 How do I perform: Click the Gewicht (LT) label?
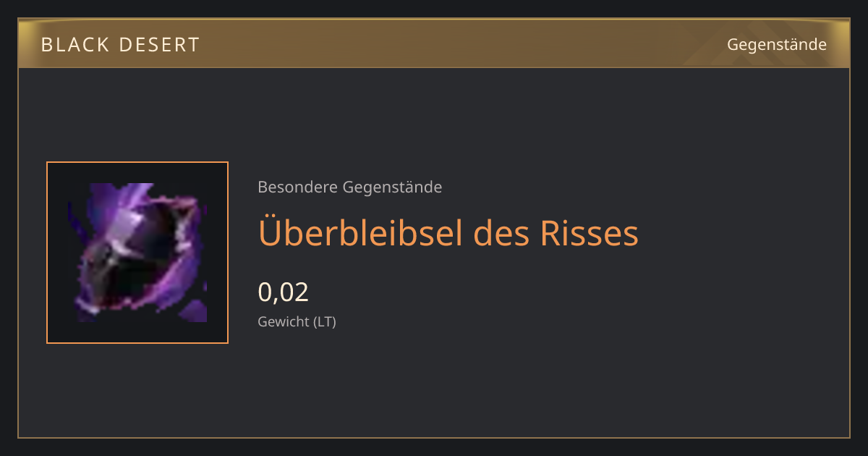pyautogui.click(x=297, y=321)
